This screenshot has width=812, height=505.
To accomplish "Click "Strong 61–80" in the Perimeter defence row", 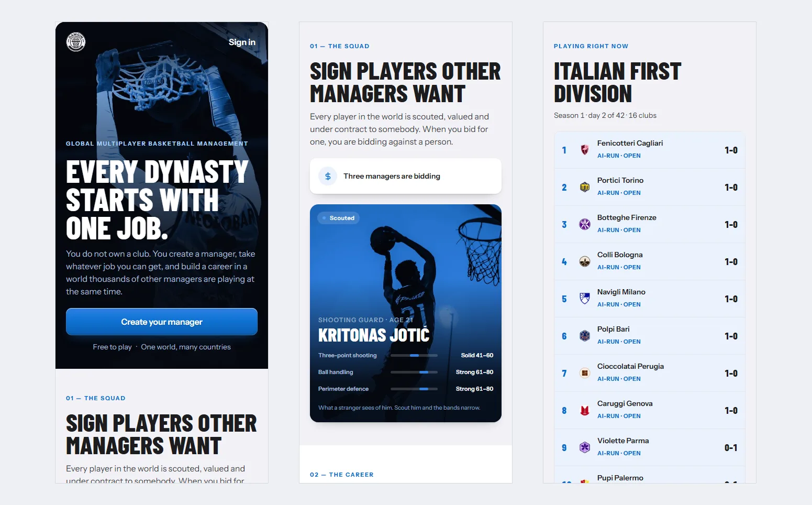I will 474,389.
